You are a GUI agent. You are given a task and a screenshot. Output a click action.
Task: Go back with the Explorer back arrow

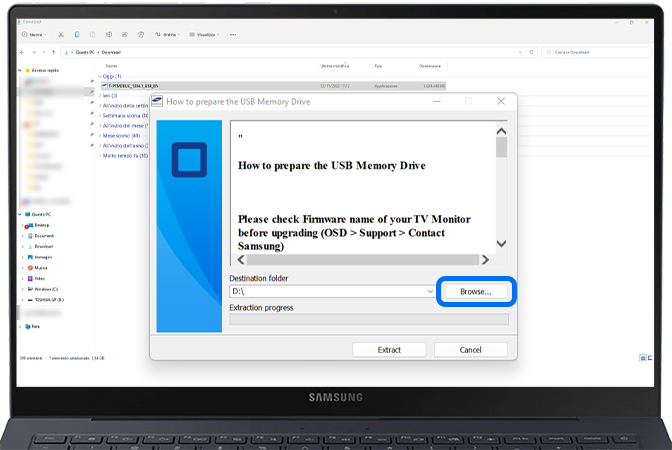pos(22,52)
